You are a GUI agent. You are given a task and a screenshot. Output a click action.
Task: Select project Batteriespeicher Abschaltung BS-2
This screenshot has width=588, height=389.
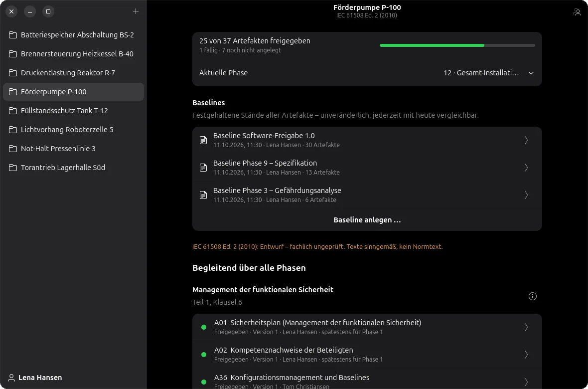tap(74, 35)
